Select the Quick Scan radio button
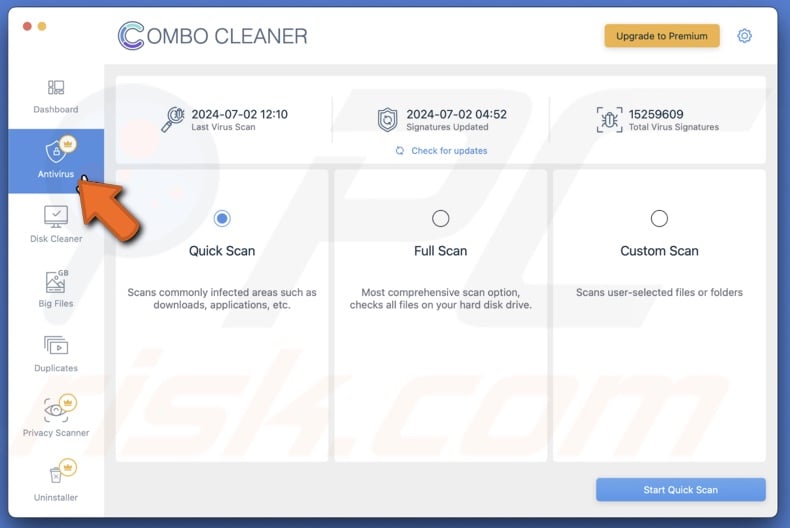 [222, 218]
